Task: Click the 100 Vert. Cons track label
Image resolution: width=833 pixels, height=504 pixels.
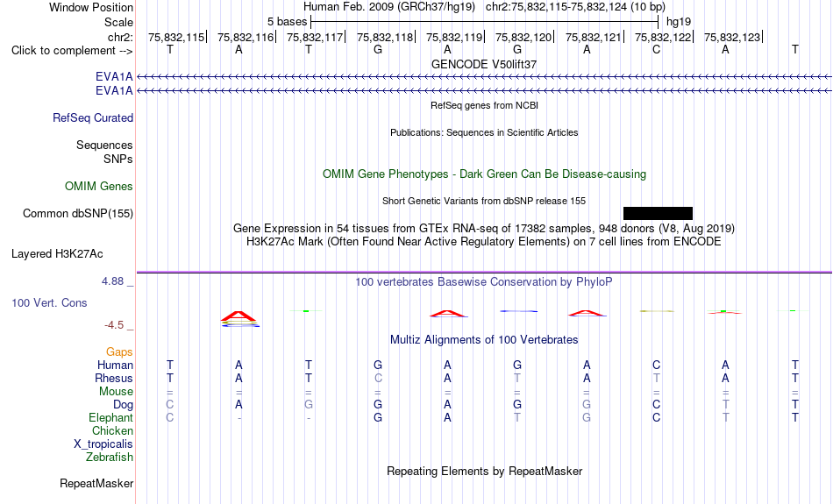Action: [x=49, y=302]
